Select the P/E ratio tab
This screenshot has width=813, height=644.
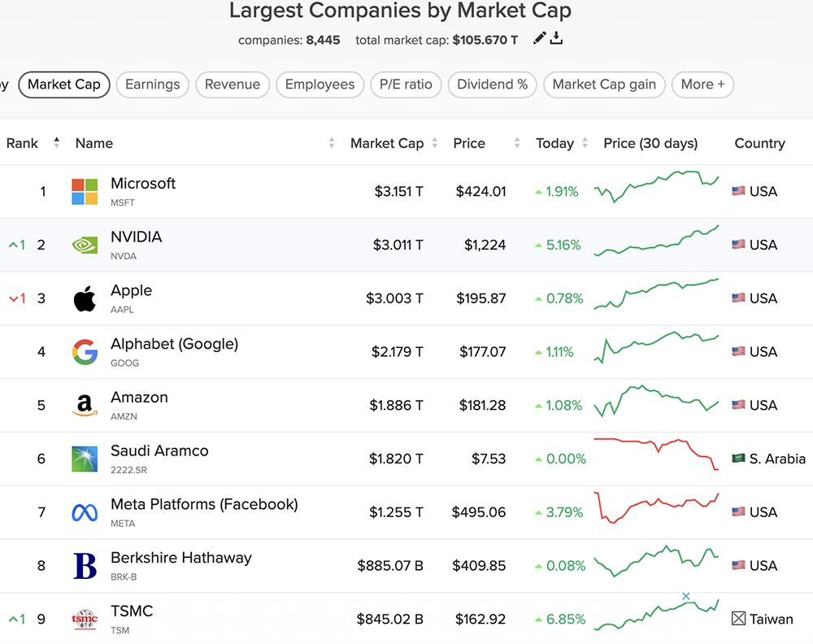point(406,85)
